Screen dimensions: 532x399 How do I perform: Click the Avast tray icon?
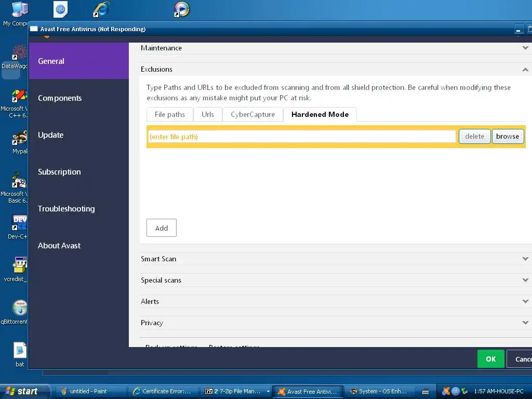tap(446, 391)
